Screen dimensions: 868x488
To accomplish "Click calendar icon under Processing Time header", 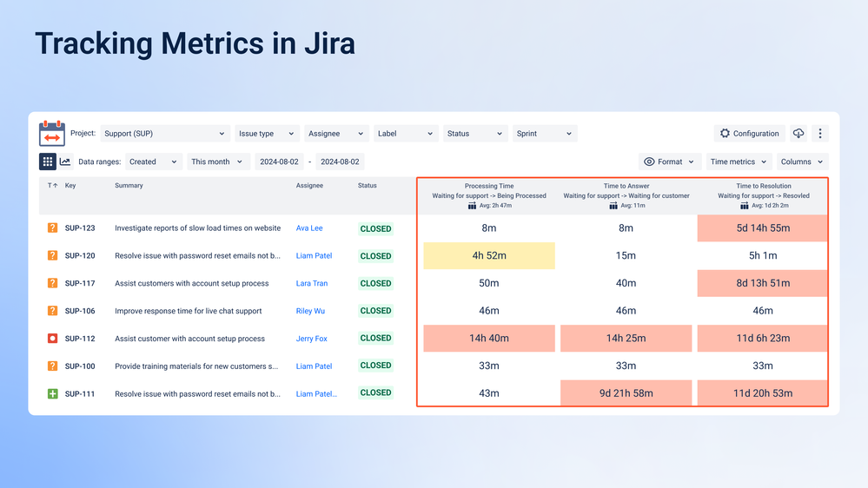I will [472, 206].
